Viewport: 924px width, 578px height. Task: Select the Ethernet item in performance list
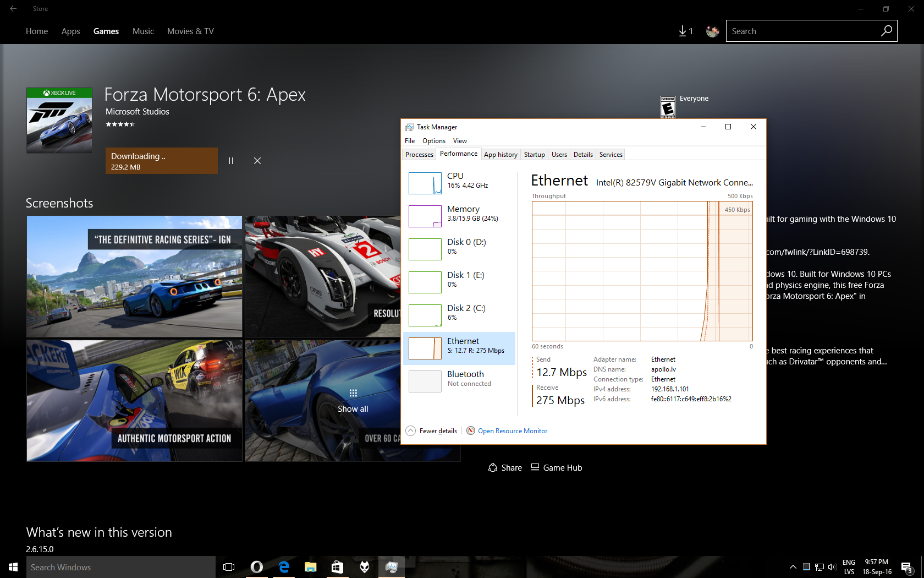click(x=459, y=348)
